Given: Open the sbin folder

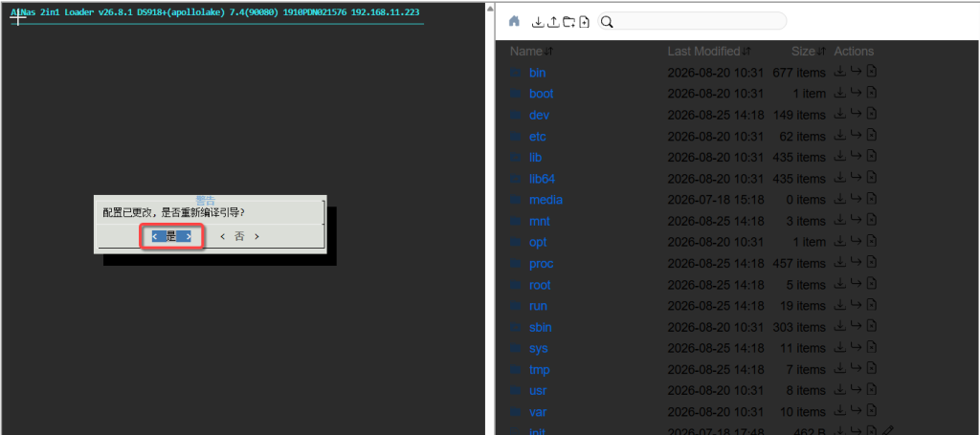Looking at the screenshot, I should click(x=541, y=327).
